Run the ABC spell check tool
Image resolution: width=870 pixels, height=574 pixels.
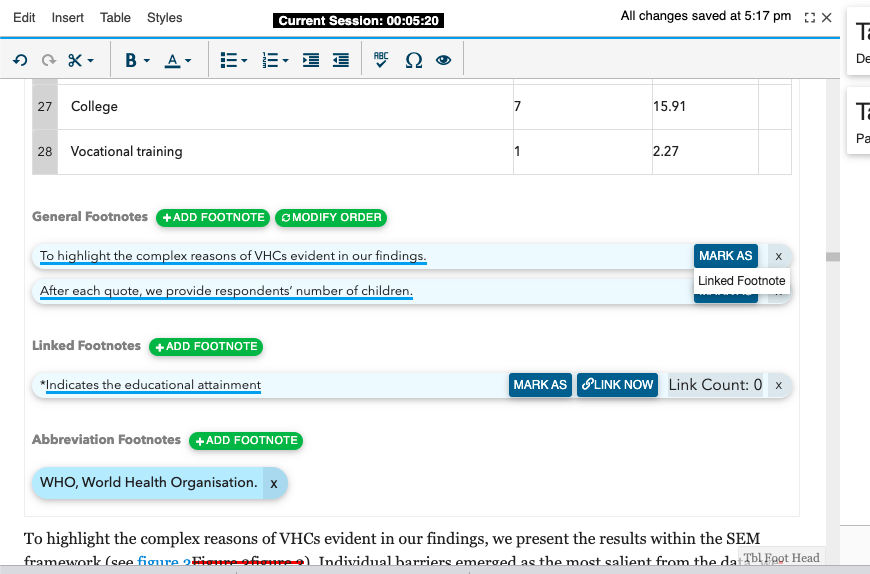tap(381, 59)
